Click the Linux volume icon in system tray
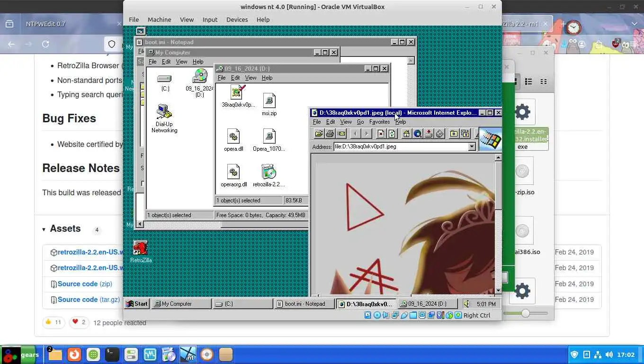Viewport: 644px width, 364px height. pos(608,355)
